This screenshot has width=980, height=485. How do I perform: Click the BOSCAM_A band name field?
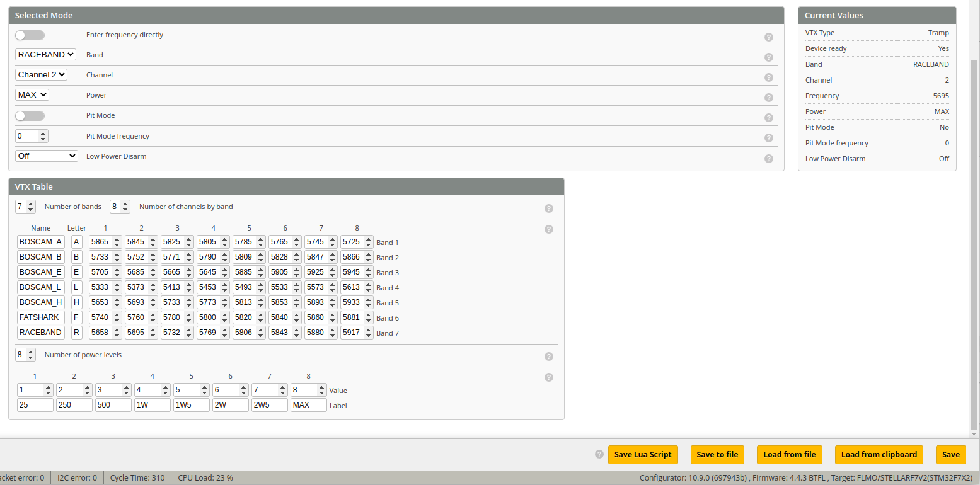click(40, 242)
